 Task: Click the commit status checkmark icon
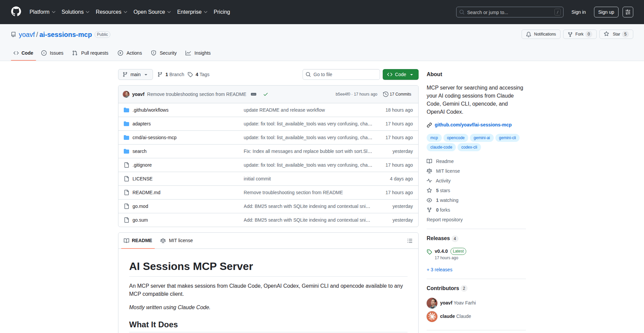[x=265, y=94]
